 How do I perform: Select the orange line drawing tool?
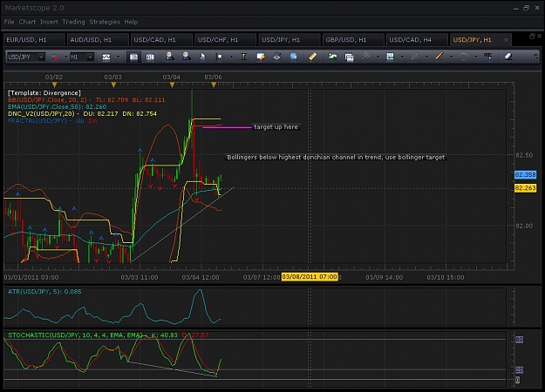[x=439, y=57]
